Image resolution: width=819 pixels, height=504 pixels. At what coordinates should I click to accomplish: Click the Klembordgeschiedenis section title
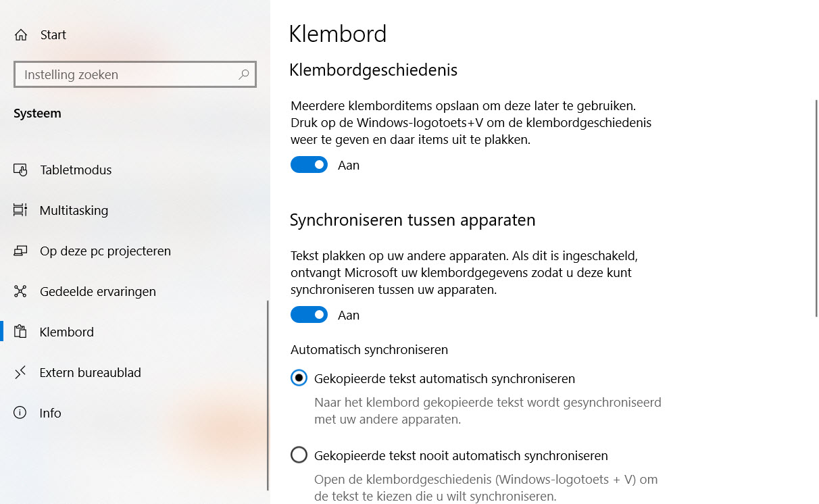374,70
